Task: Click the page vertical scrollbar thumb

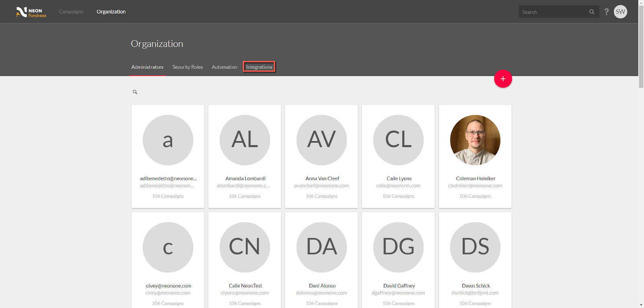Action: click(x=641, y=46)
